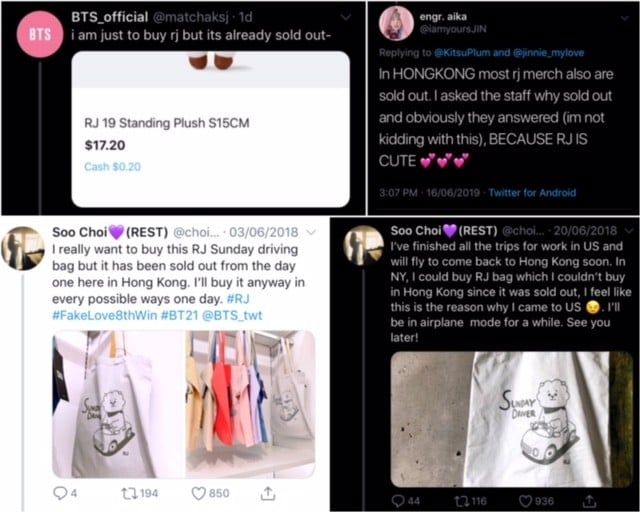Image resolution: width=640 pixels, height=512 pixels.
Task: Open the @KitsuPlum reply mention
Action: pos(462,53)
